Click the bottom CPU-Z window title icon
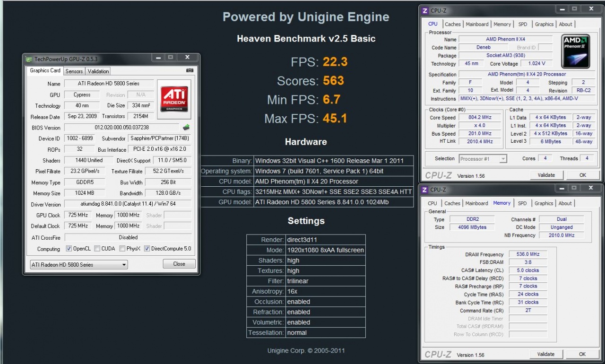This screenshot has height=364, width=605. tap(425, 190)
